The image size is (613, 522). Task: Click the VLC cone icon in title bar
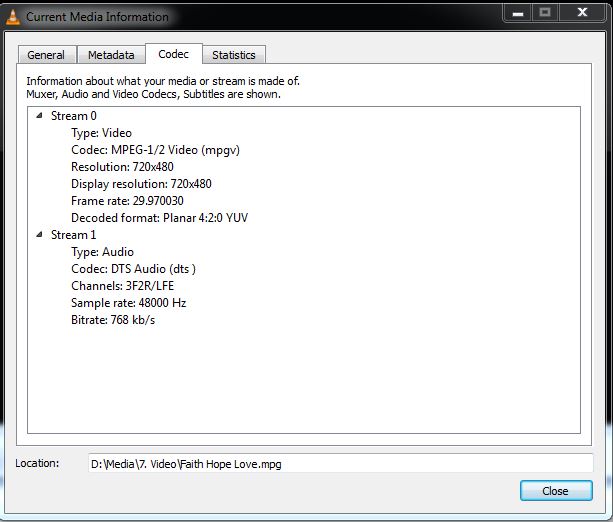click(x=13, y=17)
